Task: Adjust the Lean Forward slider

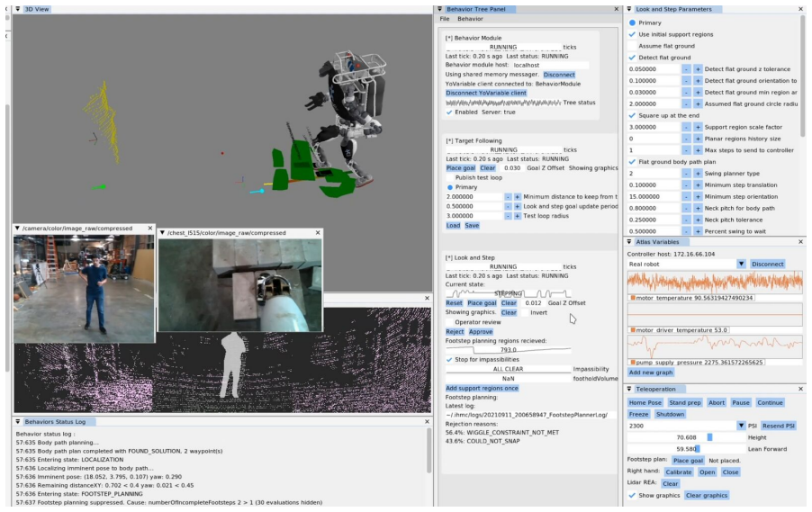Action: point(686,449)
